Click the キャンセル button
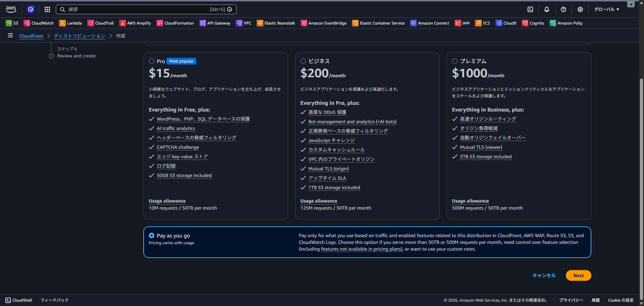The width and height of the screenshot is (644, 306). (x=544, y=275)
